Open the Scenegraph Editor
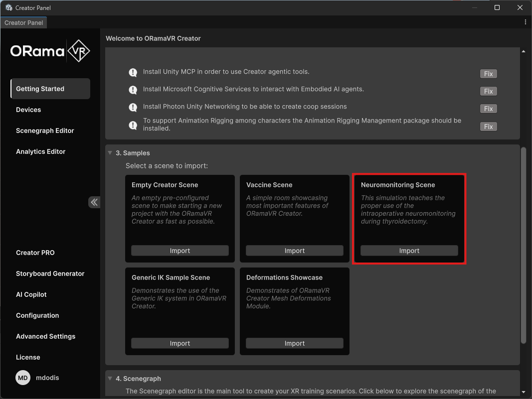The height and width of the screenshot is (399, 532). [45, 131]
